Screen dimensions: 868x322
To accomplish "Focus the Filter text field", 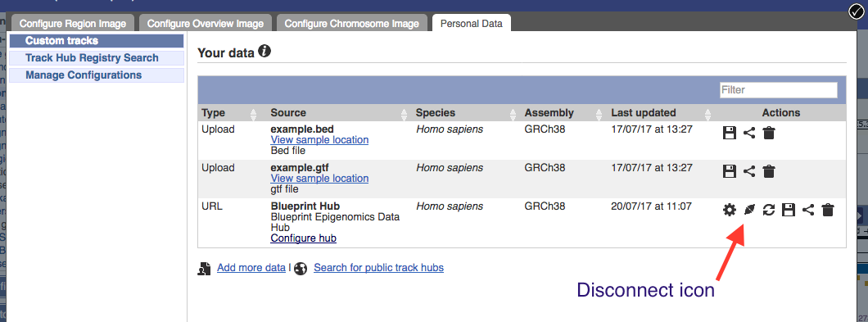I will pyautogui.click(x=778, y=90).
